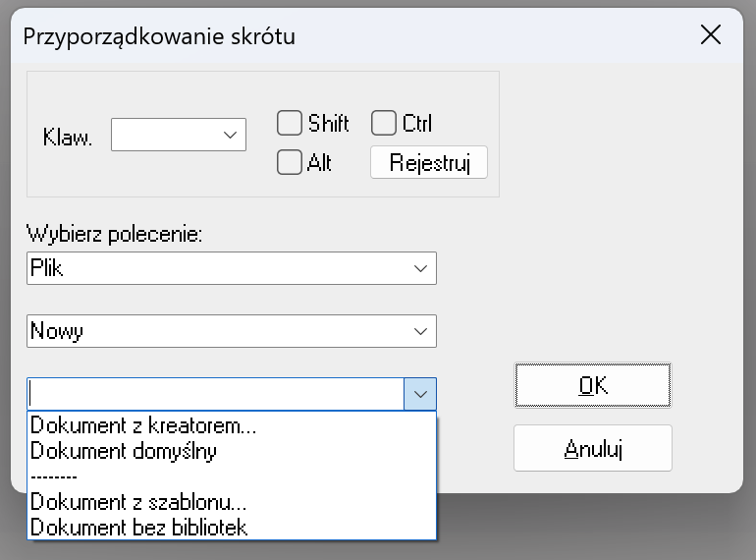This screenshot has width=756, height=560.
Task: Close the Przyporządkowanie skrótu dialog with X
Action: [x=711, y=35]
